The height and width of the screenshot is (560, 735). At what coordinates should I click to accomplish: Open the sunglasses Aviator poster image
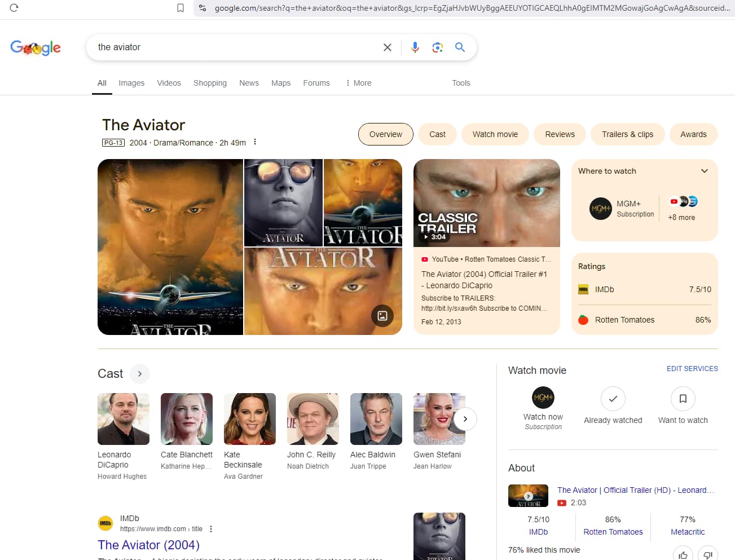[283, 202]
